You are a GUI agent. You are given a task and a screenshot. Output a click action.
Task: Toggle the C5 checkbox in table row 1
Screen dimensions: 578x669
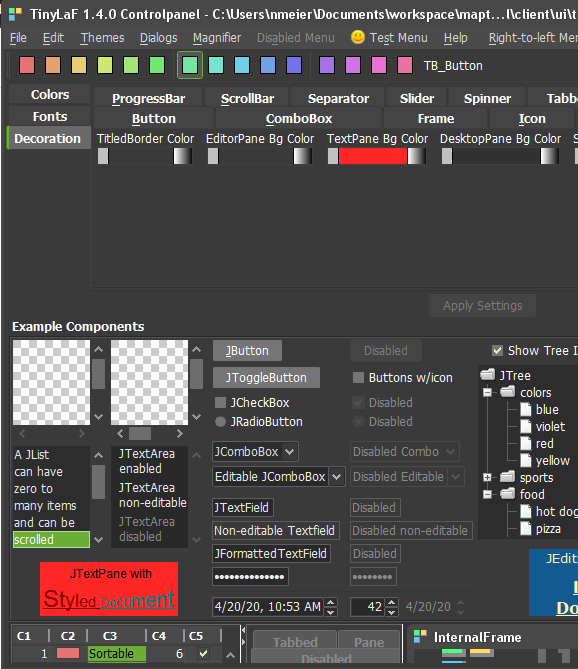click(203, 653)
